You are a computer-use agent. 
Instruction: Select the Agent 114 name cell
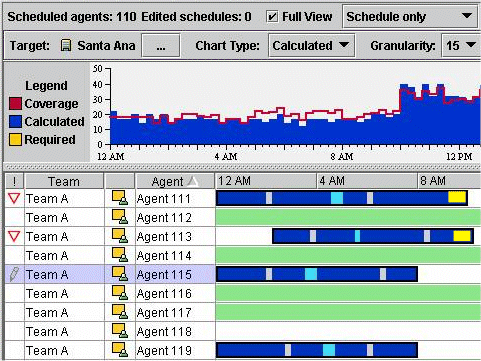pos(175,256)
